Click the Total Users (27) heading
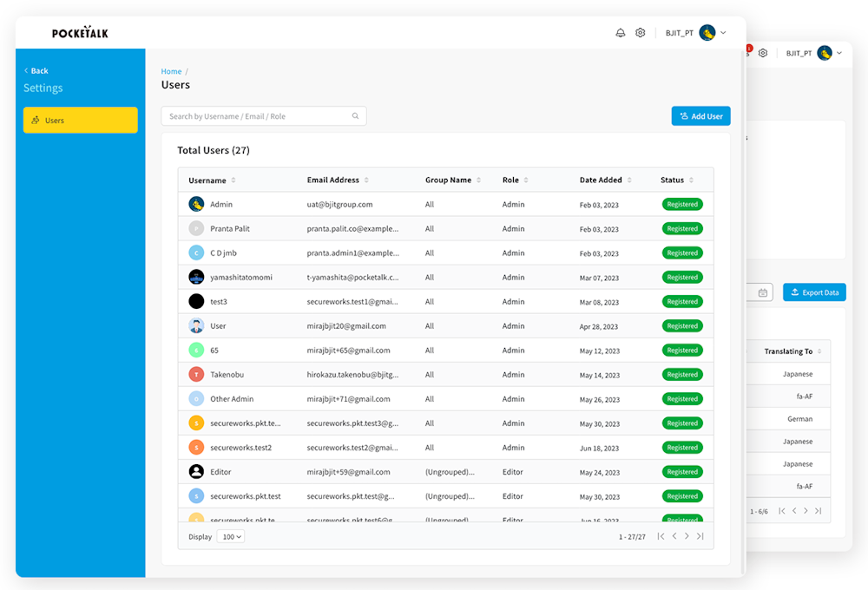 (x=214, y=151)
